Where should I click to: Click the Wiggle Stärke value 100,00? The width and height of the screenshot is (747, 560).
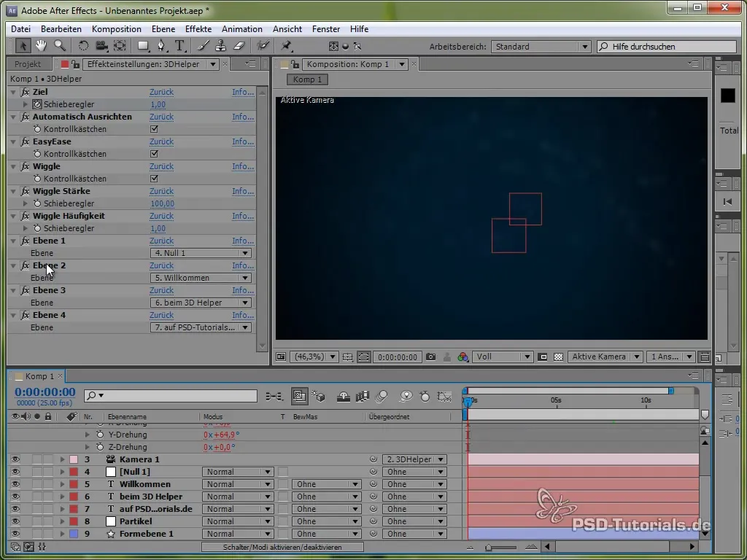pyautogui.click(x=163, y=203)
